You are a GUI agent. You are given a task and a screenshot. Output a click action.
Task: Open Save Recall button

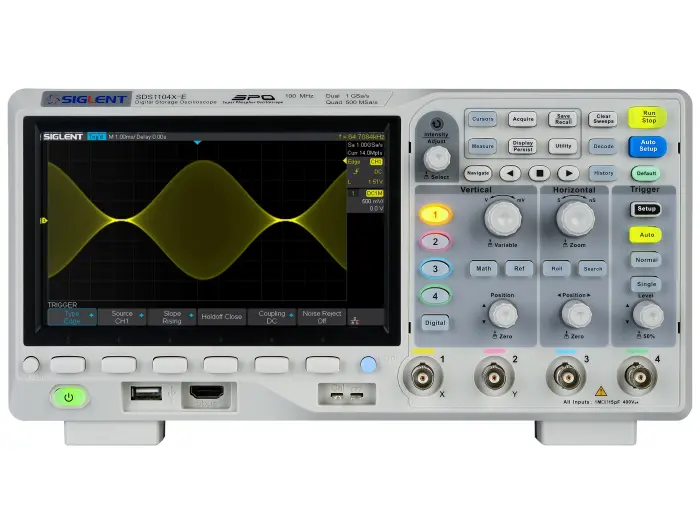(x=563, y=119)
